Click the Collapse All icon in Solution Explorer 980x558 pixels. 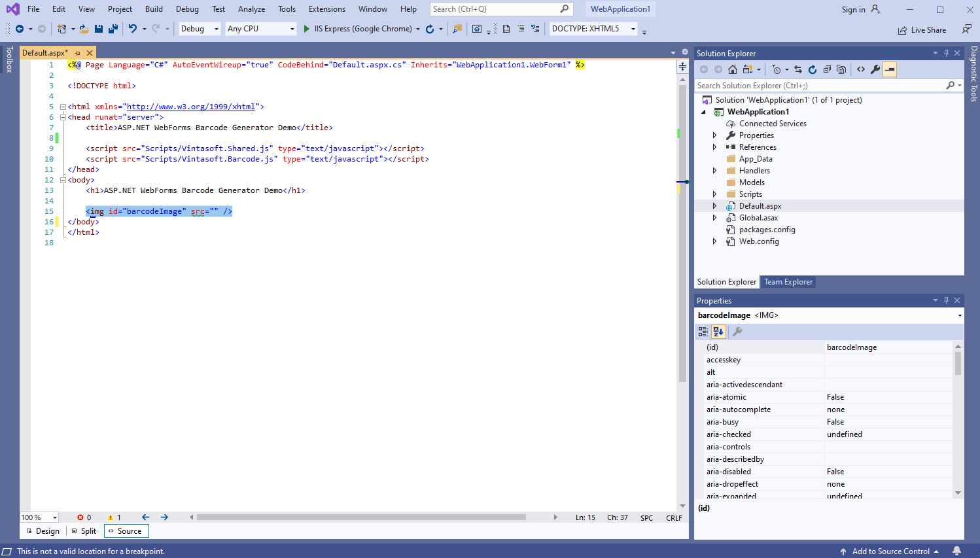coord(827,69)
